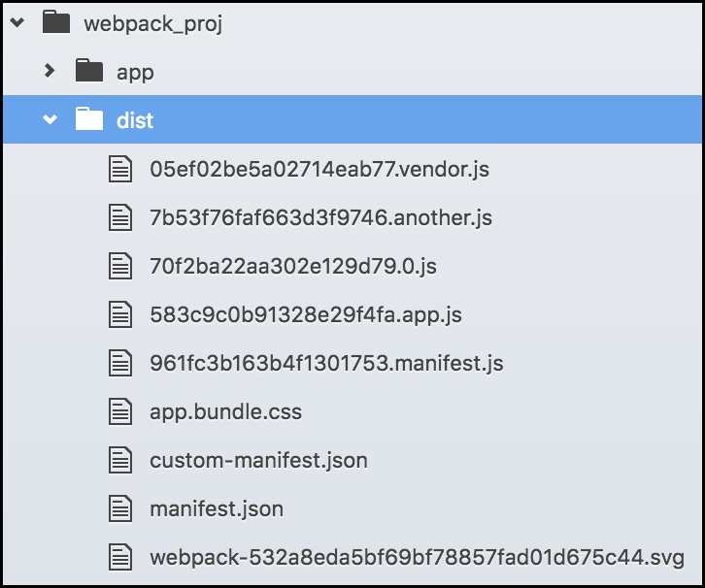Click the highlighted dist folder name

[x=134, y=120]
